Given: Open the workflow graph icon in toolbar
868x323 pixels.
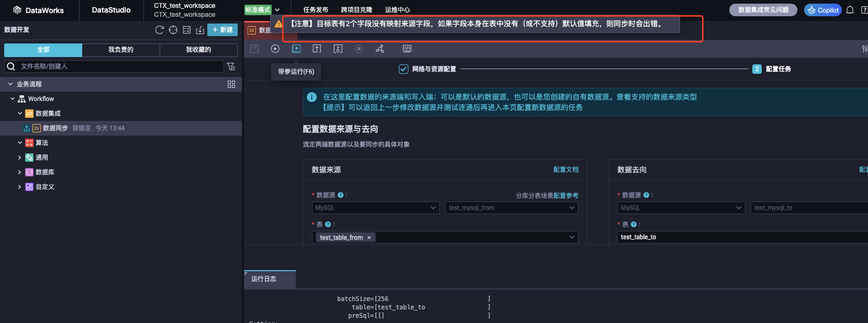Looking at the screenshot, I should [x=380, y=49].
